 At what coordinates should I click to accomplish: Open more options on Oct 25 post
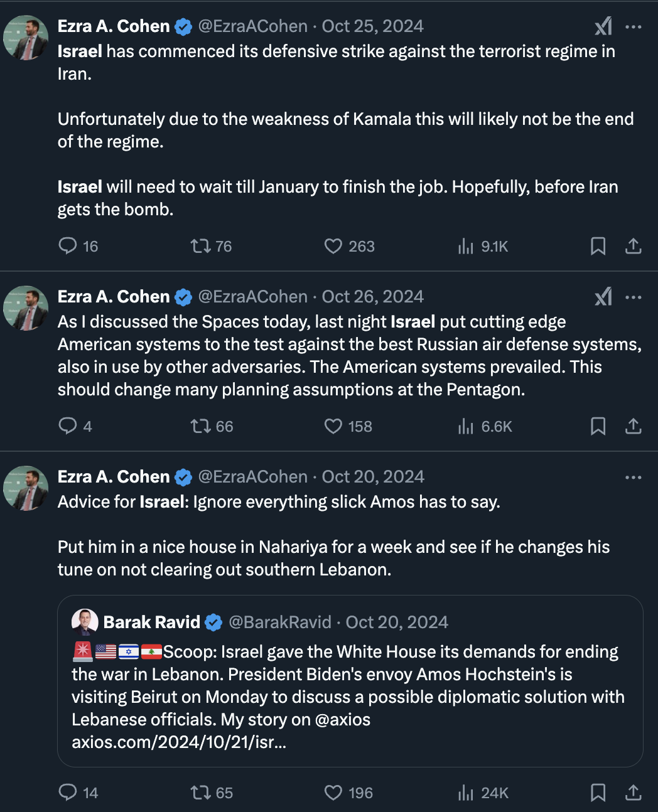pyautogui.click(x=634, y=27)
